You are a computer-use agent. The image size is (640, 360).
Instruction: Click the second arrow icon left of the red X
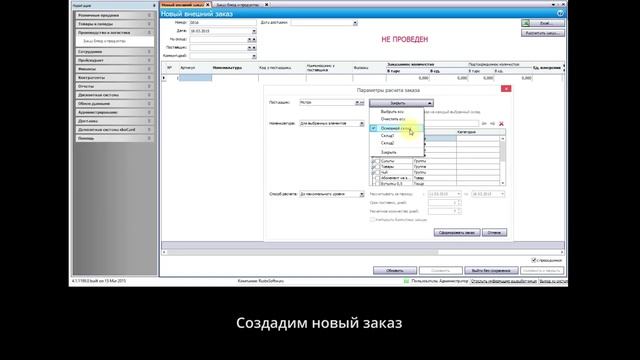click(493, 124)
